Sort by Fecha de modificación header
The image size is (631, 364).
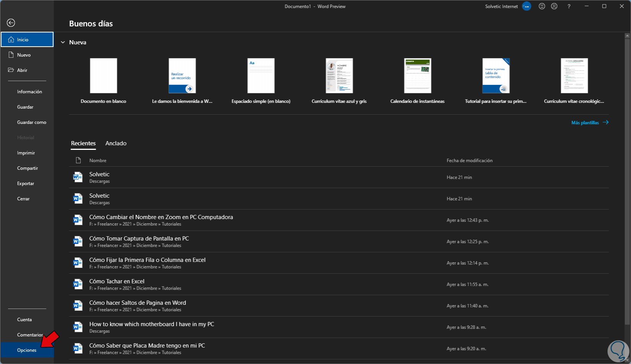click(470, 161)
